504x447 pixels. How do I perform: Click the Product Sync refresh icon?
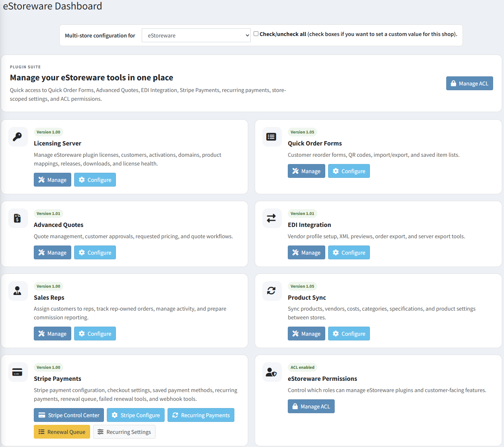pyautogui.click(x=271, y=291)
